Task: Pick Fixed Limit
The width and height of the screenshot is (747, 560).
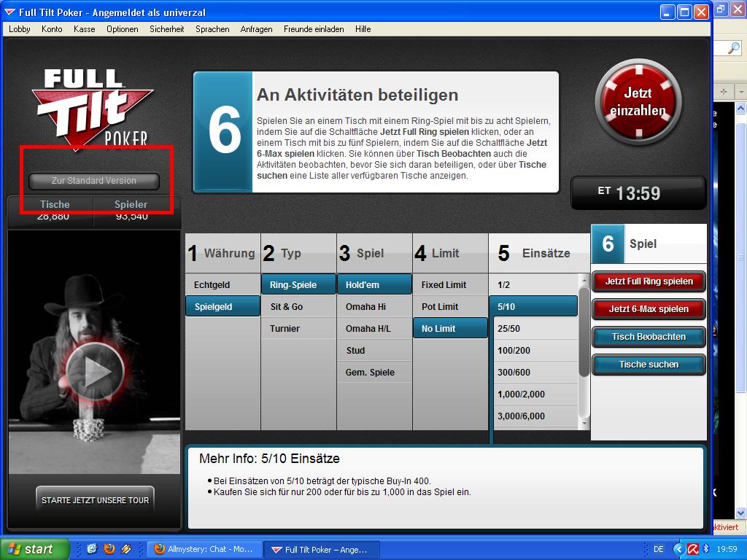Action: (450, 285)
